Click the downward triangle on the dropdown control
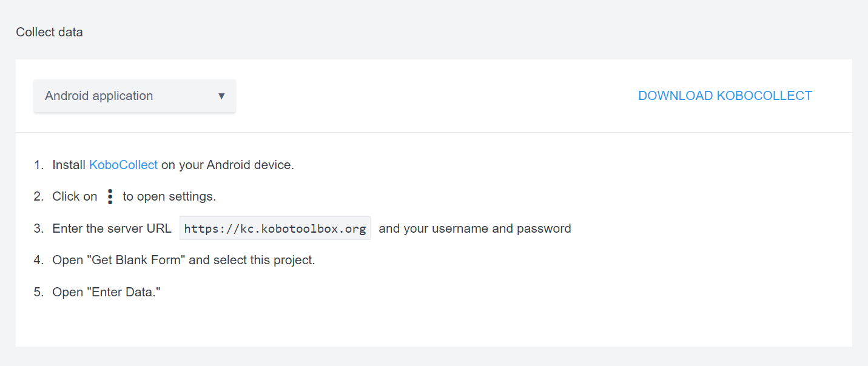The image size is (868, 366). (221, 96)
